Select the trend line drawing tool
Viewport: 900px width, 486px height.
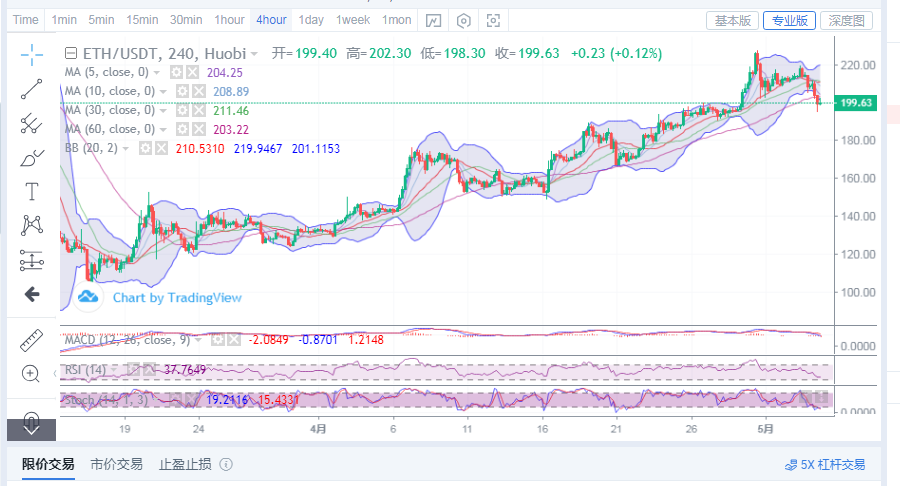coord(31,89)
